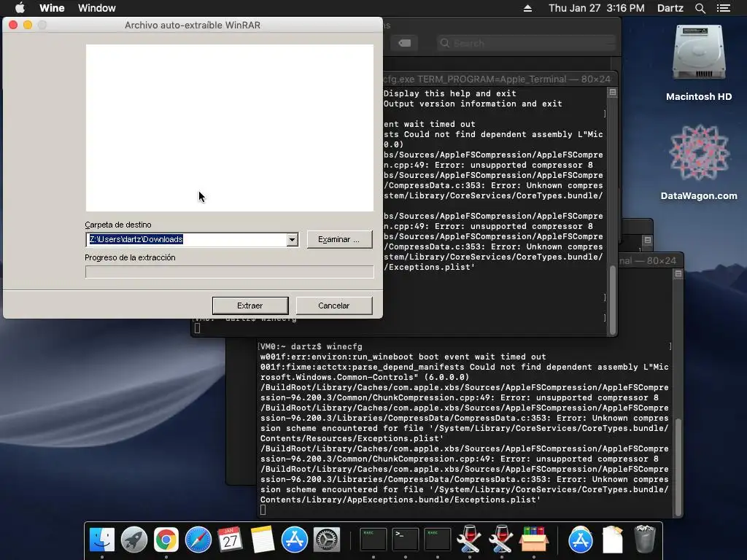
Task: Click first Wine glass wrench icon in Dock
Action: pyautogui.click(x=469, y=540)
